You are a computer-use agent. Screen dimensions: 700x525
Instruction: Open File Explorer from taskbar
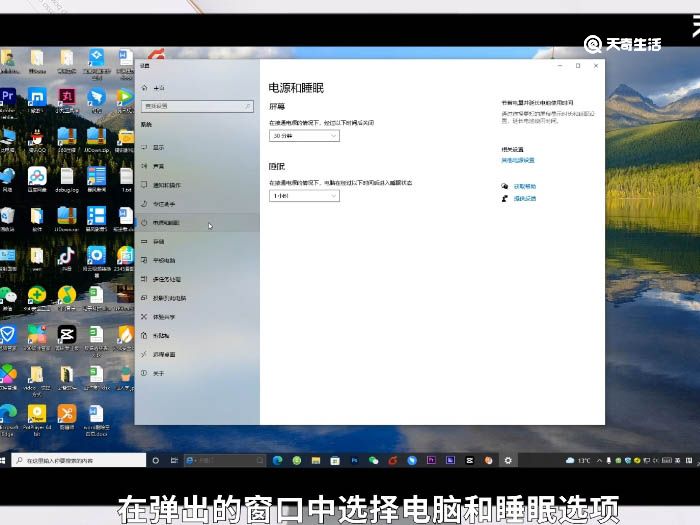[316, 460]
